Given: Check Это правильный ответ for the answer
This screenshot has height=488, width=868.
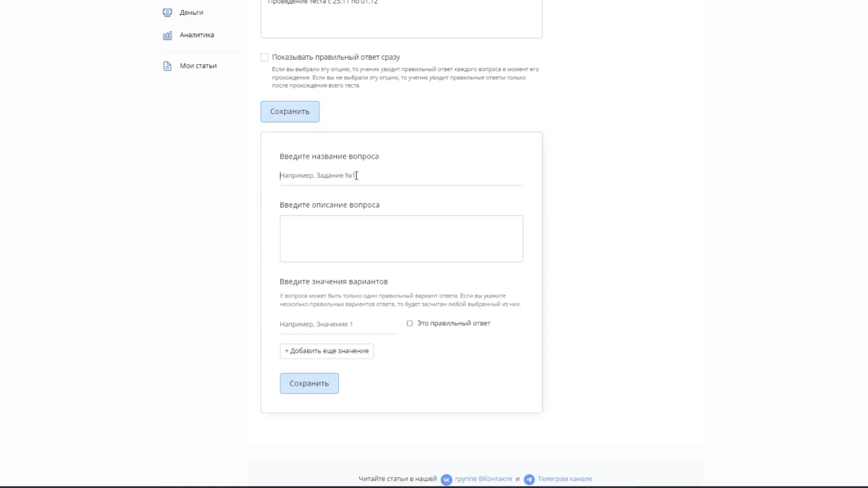Looking at the screenshot, I should [410, 323].
